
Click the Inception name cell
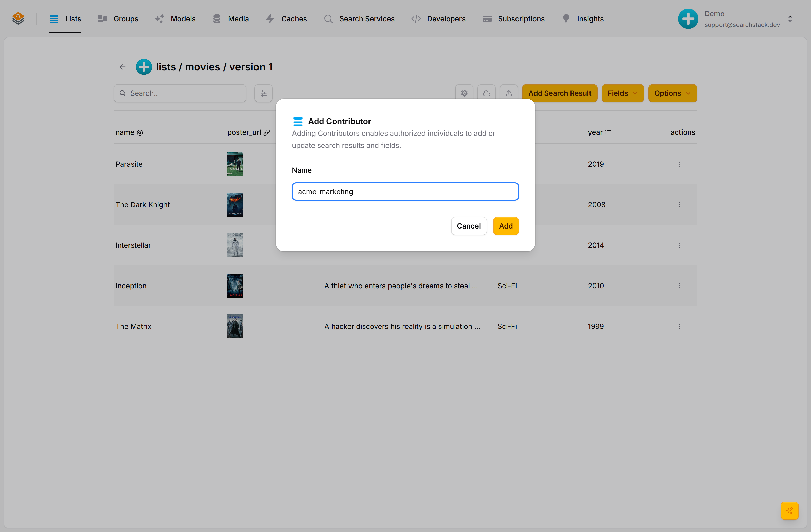[x=131, y=286]
